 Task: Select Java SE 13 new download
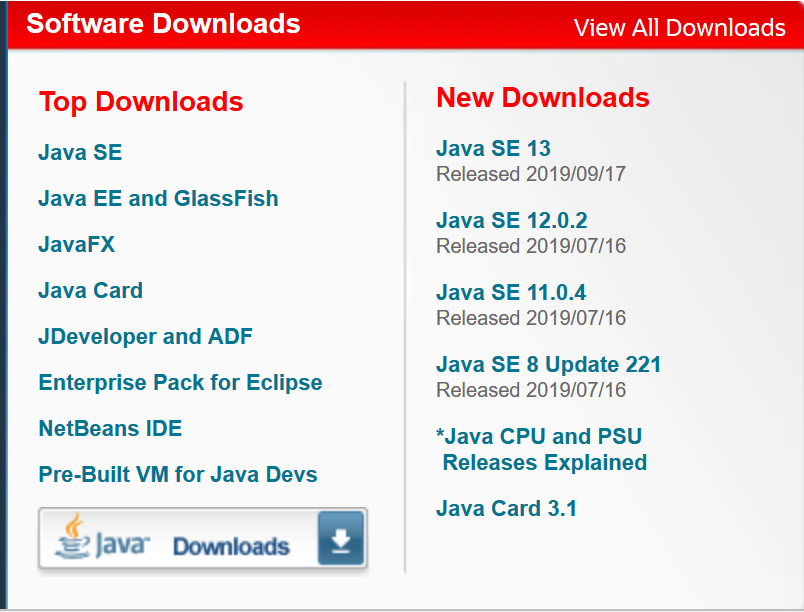tap(493, 149)
